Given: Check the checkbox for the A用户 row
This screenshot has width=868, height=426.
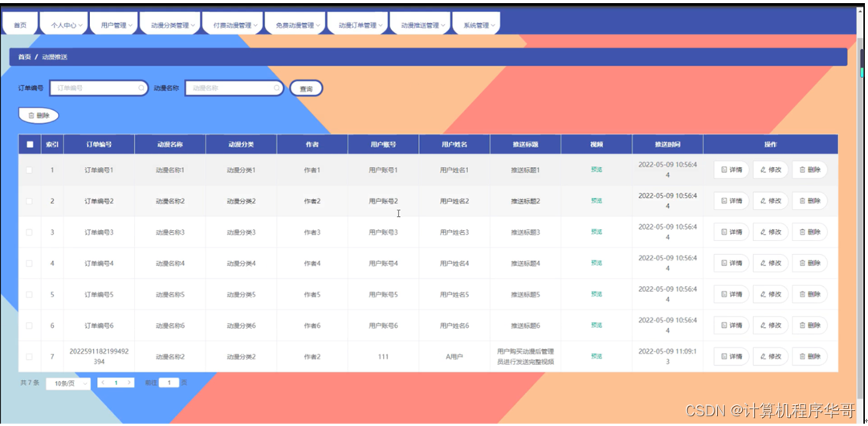Looking at the screenshot, I should pos(30,356).
